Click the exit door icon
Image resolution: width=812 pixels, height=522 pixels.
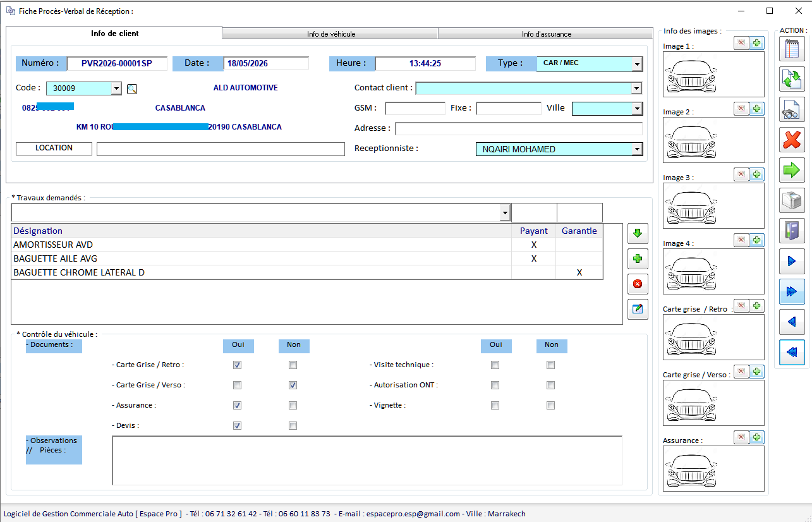point(792,231)
